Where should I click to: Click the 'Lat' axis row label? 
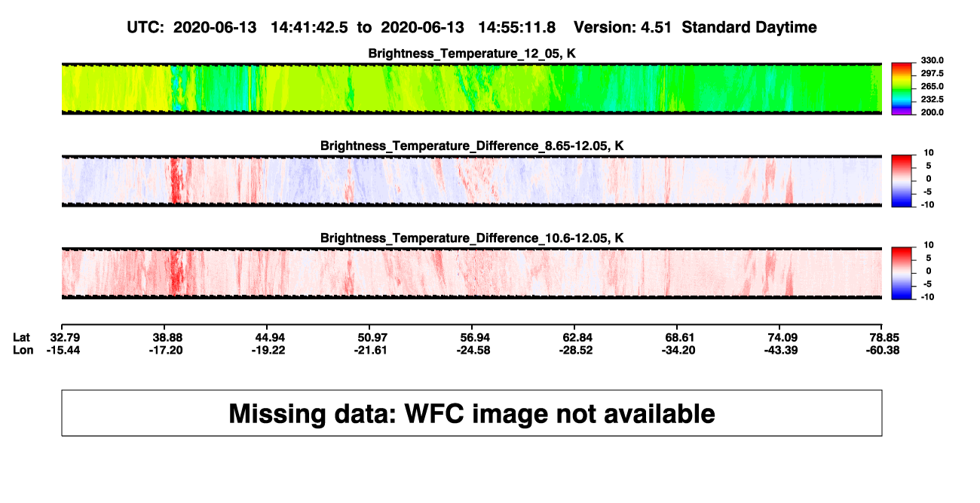tap(22, 336)
